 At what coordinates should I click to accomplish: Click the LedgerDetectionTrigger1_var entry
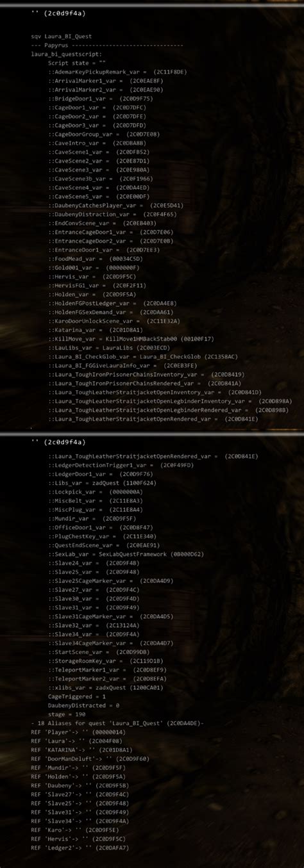pyautogui.click(x=120, y=464)
